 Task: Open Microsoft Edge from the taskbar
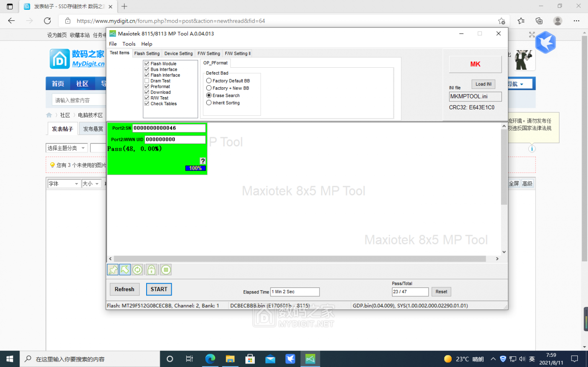(210, 359)
